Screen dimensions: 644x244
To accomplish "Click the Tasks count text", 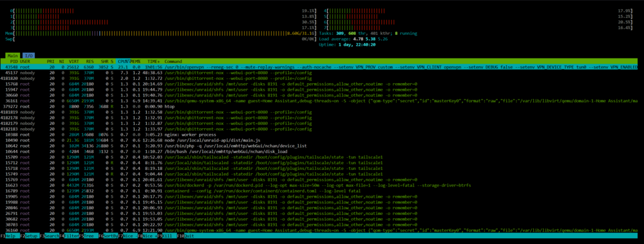I will pos(368,33).
